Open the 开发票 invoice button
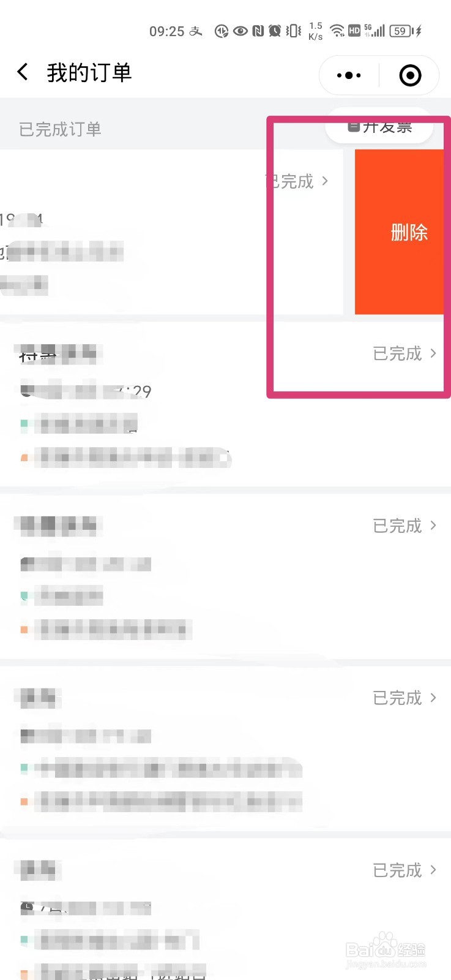Image resolution: width=451 pixels, height=980 pixels. pos(379,127)
